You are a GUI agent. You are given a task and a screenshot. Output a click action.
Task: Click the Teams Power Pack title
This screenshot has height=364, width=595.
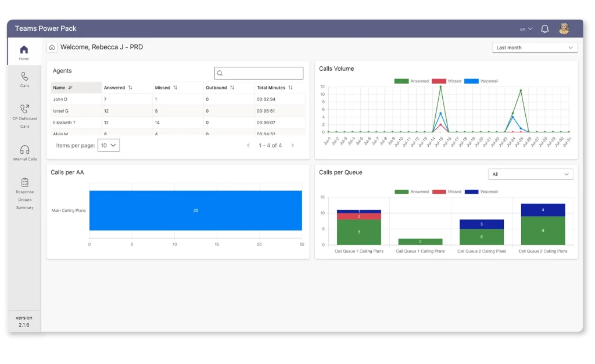point(45,28)
